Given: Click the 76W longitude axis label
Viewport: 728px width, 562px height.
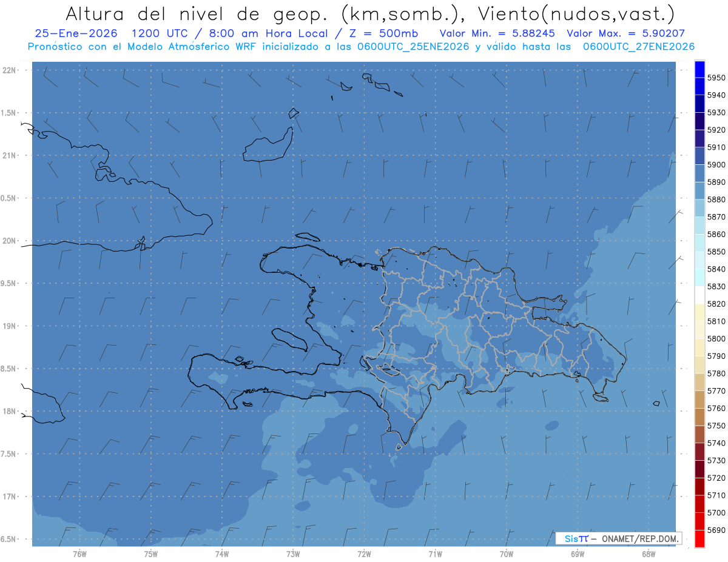Looking at the screenshot, I should [x=79, y=554].
